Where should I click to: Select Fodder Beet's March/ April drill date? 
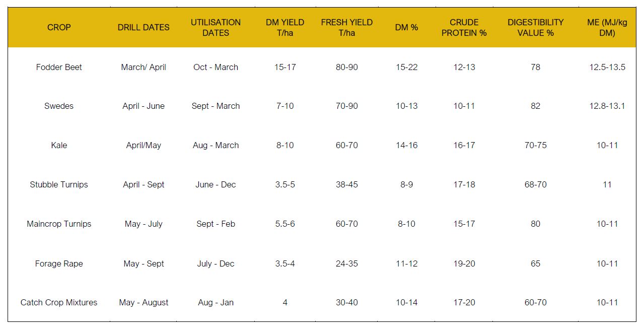click(144, 67)
